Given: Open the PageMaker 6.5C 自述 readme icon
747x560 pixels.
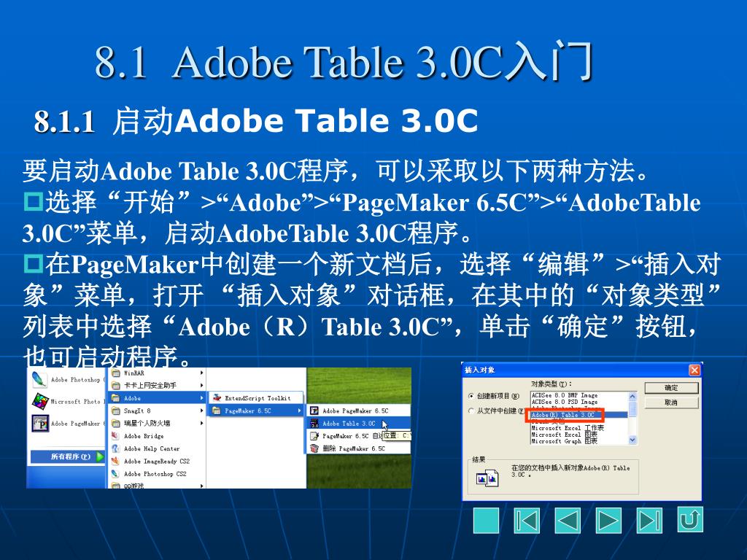Looking at the screenshot, I should click(x=314, y=436).
